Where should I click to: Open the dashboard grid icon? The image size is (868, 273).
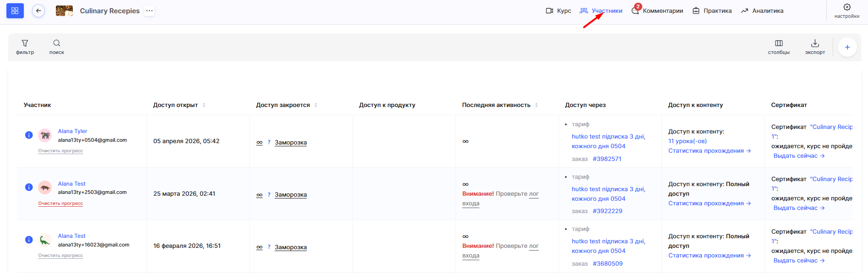pos(15,11)
